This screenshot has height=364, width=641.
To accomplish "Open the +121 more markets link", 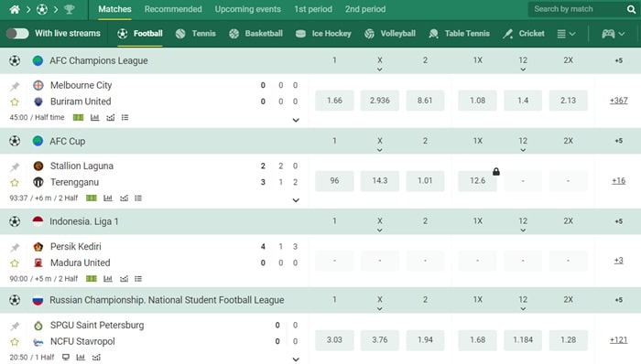I will point(618,340).
